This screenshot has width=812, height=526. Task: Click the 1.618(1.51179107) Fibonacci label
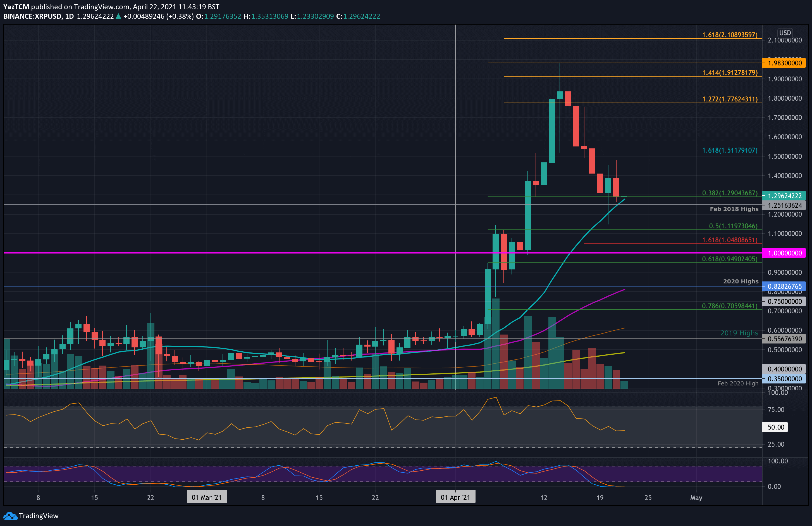[729, 150]
